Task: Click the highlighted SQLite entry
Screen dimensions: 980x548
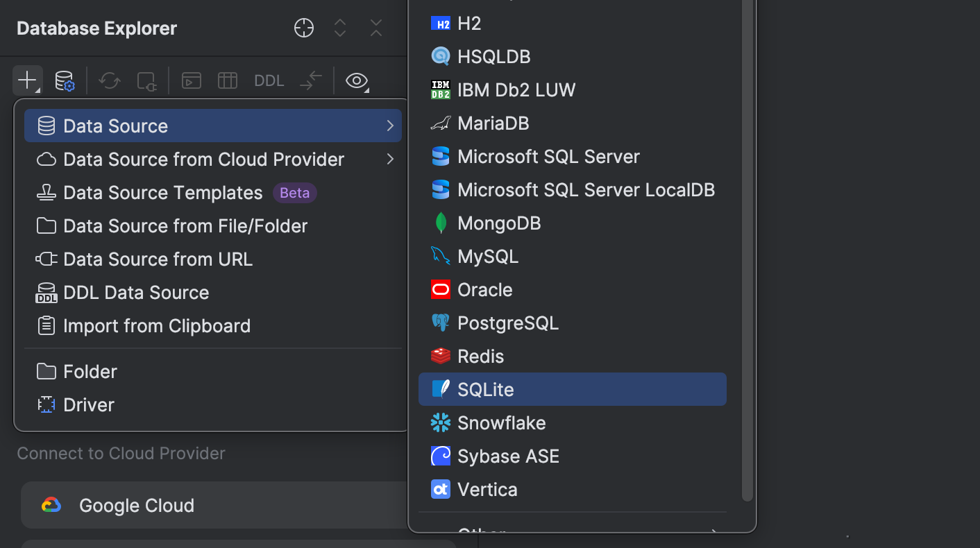Action: coord(573,389)
